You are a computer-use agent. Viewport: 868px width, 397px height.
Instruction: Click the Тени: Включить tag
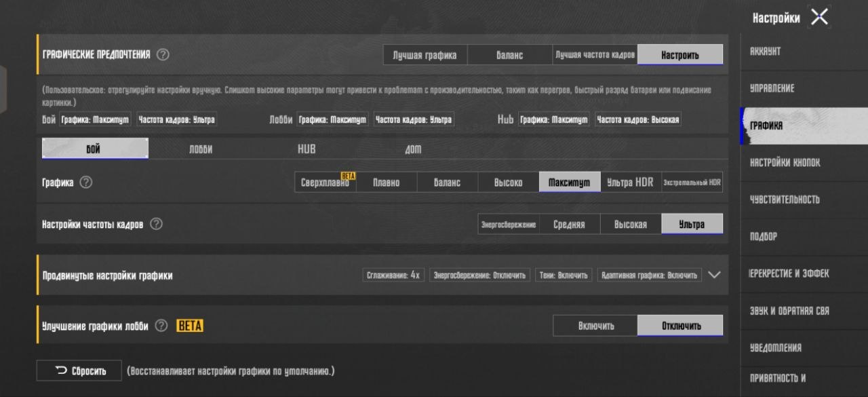pyautogui.click(x=564, y=276)
